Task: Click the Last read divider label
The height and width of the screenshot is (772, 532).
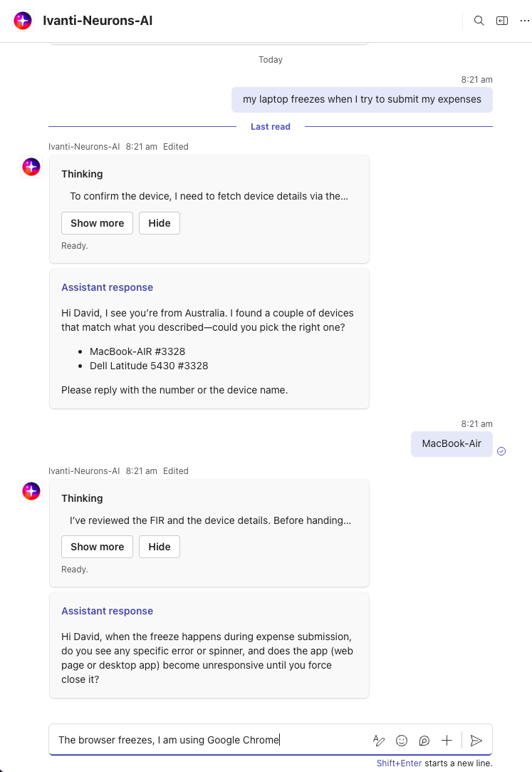Action: 271,126
